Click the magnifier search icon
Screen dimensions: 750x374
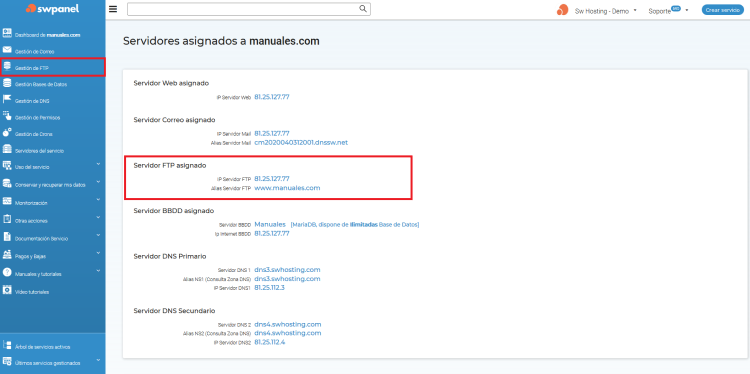(x=363, y=9)
